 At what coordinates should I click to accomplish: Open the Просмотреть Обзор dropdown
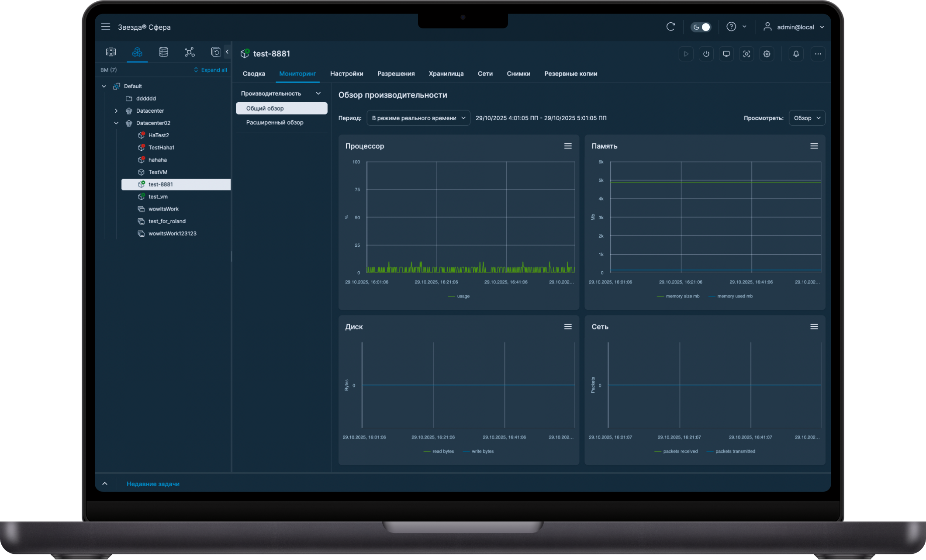pos(806,118)
